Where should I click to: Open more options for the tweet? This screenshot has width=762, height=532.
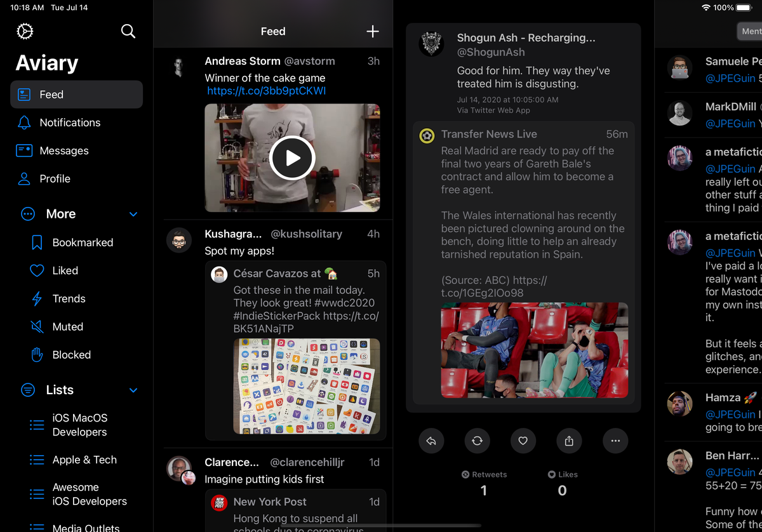(615, 441)
